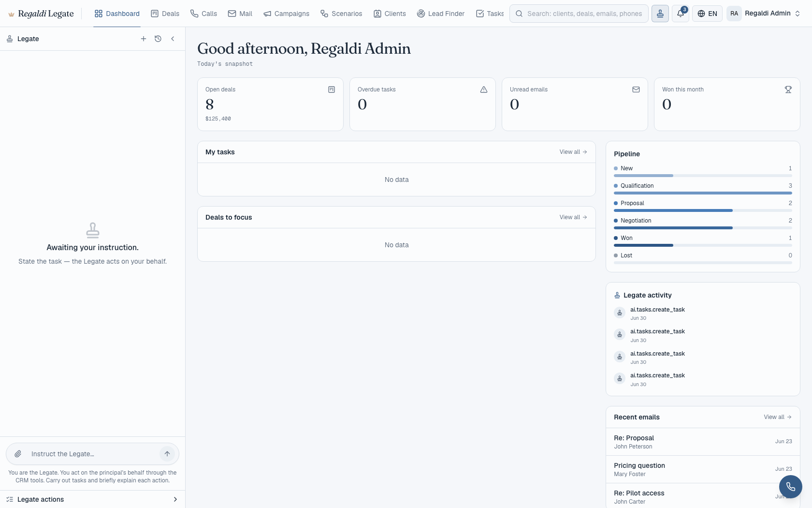The height and width of the screenshot is (508, 812).
Task: Open the Scenarios tab
Action: coord(341,14)
